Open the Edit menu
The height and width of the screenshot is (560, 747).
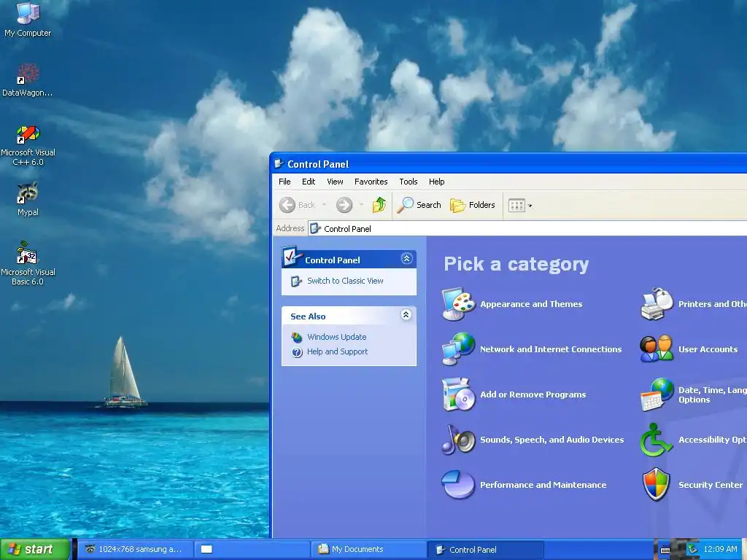pos(309,182)
